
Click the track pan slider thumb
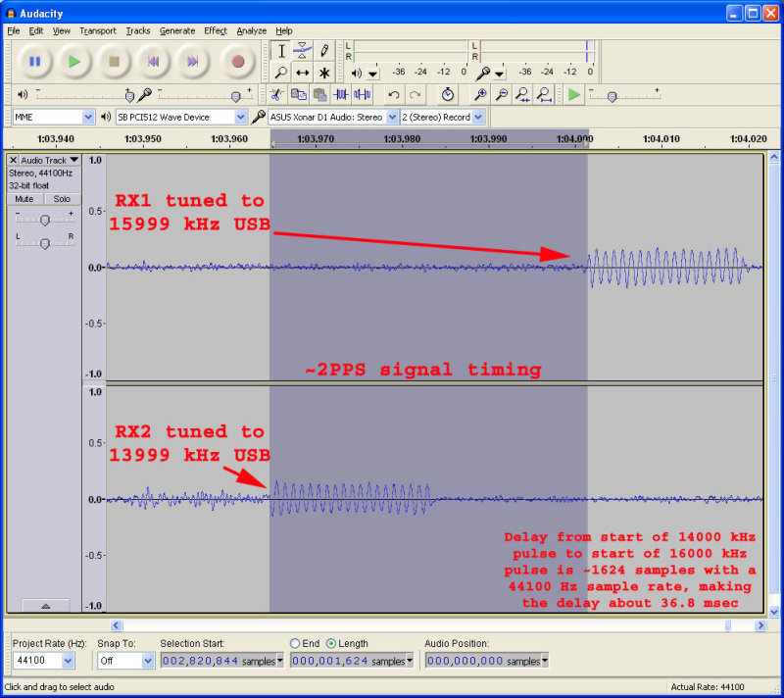pos(45,243)
